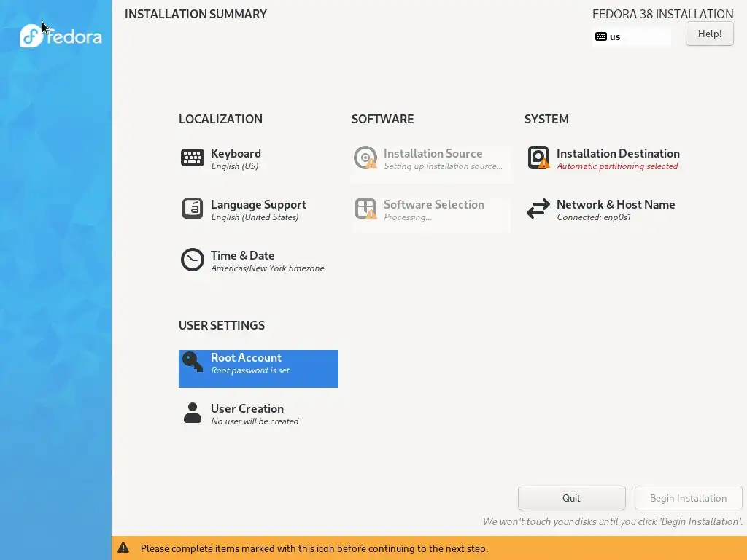Viewport: 747px width, 560px height.
Task: Open Installation Destination disk icon
Action: pos(538,157)
